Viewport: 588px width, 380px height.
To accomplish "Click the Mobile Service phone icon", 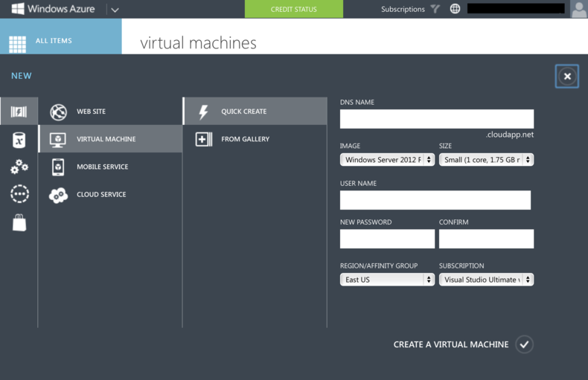I will (58, 167).
